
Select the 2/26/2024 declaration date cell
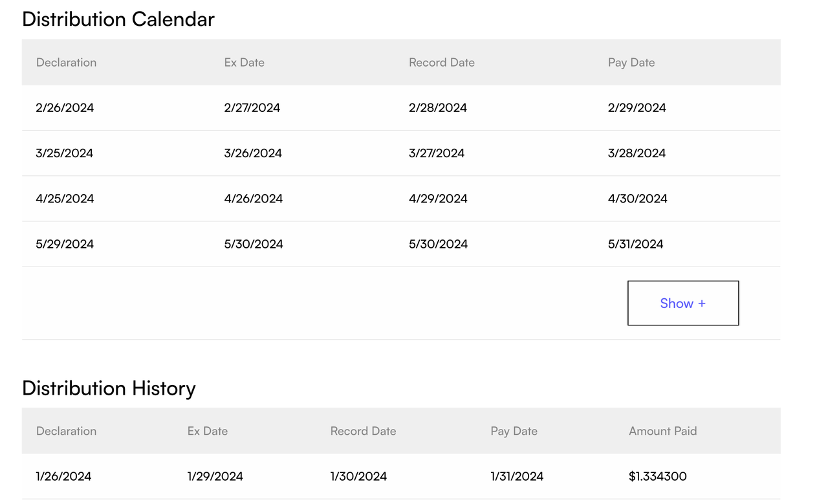65,107
